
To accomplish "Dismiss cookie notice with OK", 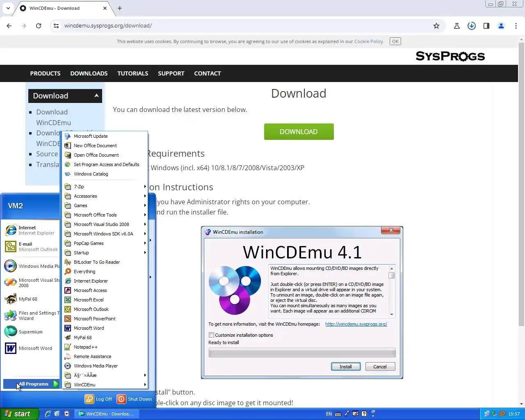I will point(395,41).
